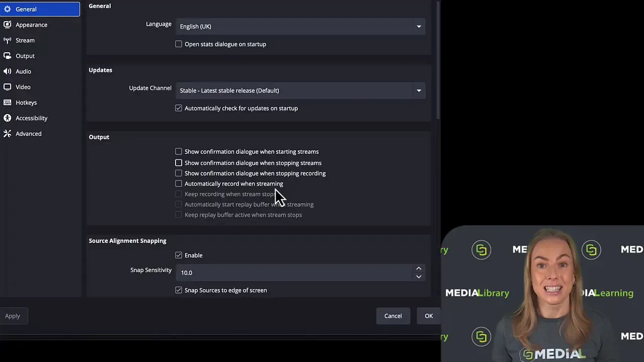The image size is (644, 362).
Task: Click the Advanced tools icon
Action: tap(7, 134)
